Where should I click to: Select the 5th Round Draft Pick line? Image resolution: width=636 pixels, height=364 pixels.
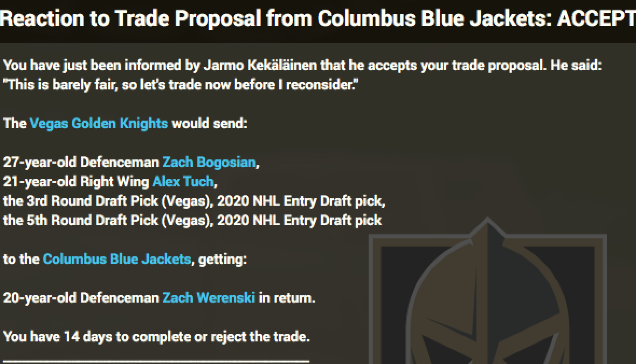coord(192,220)
